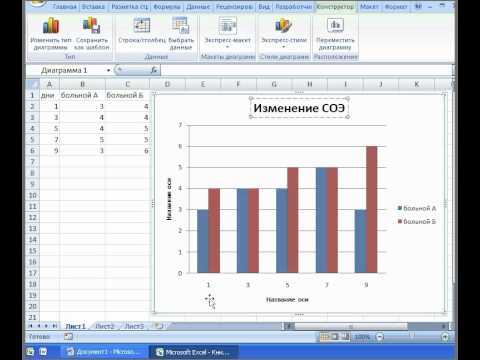This screenshot has width=480, height=360.
Task: Click the zoom slider in the status bar
Action: point(412,337)
